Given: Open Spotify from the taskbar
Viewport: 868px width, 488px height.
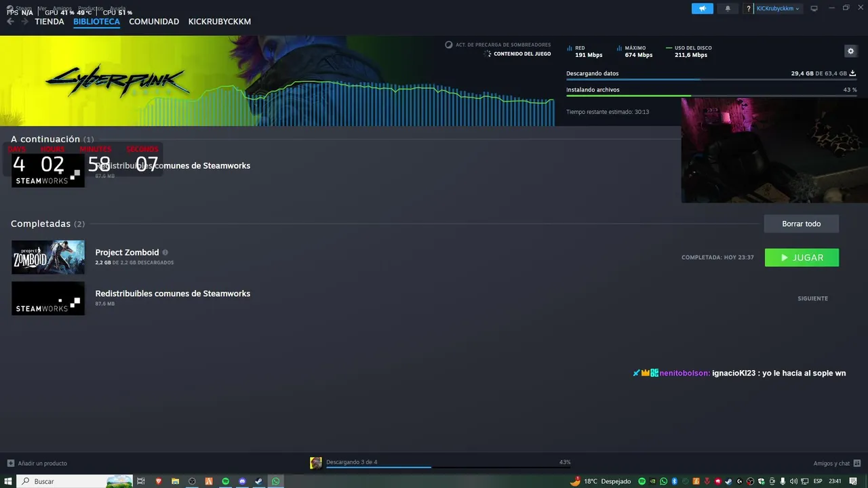Looking at the screenshot, I should (226, 481).
